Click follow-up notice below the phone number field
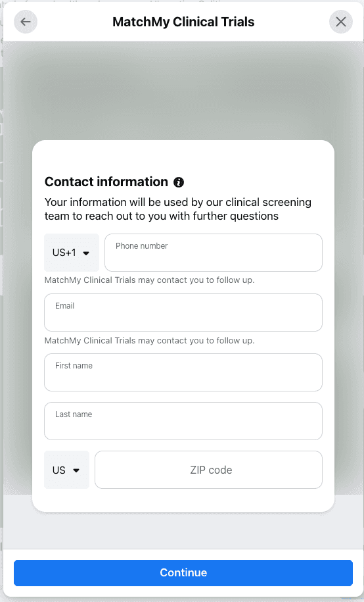Viewport: 364px width, 602px height. tap(150, 280)
